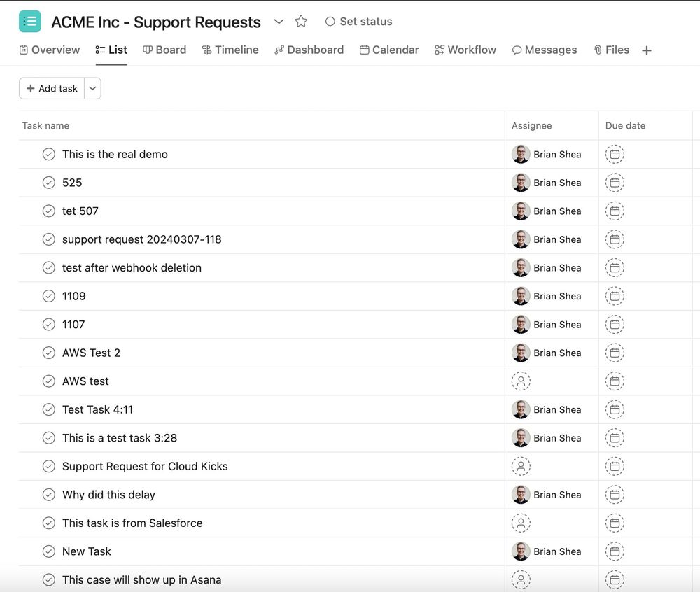Screen dimensions: 700x592
Task: Set due date for task '525'
Action: click(x=615, y=183)
